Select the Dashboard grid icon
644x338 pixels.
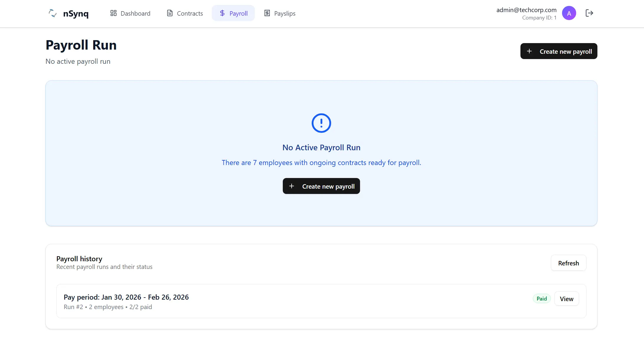(x=113, y=13)
